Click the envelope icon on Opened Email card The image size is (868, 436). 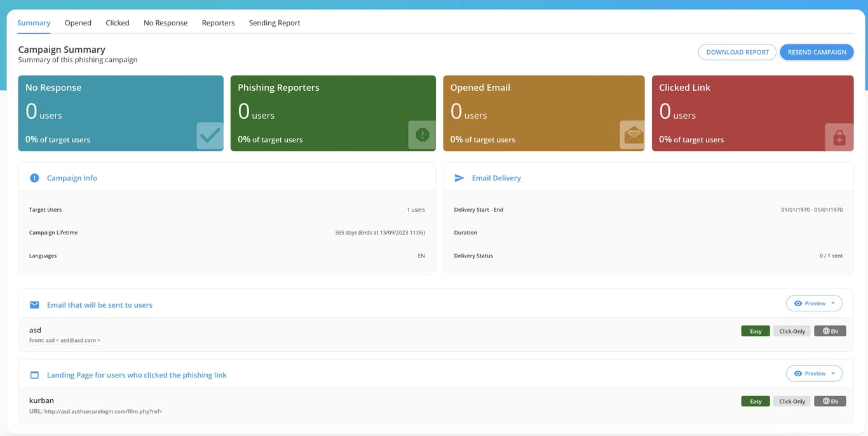coord(632,135)
